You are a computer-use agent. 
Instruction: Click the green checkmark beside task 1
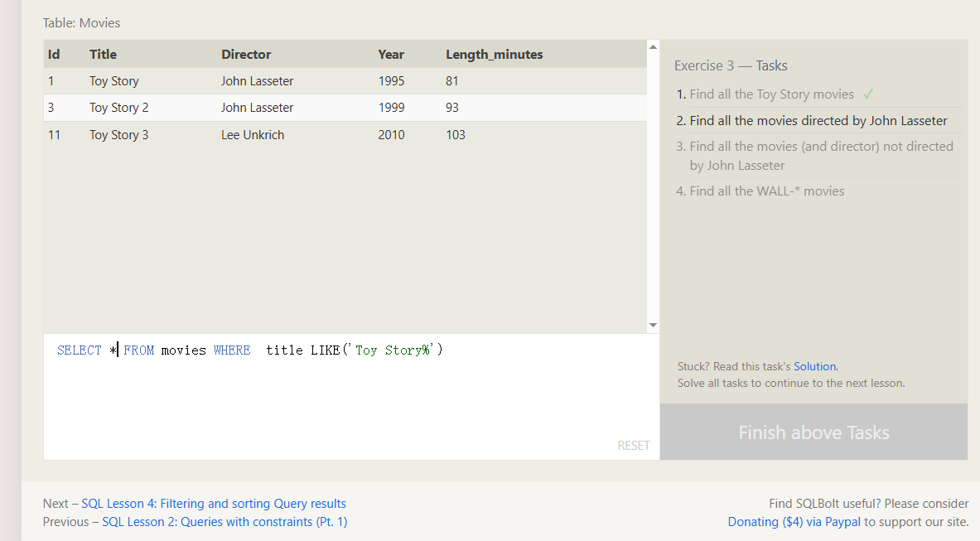[x=868, y=94]
